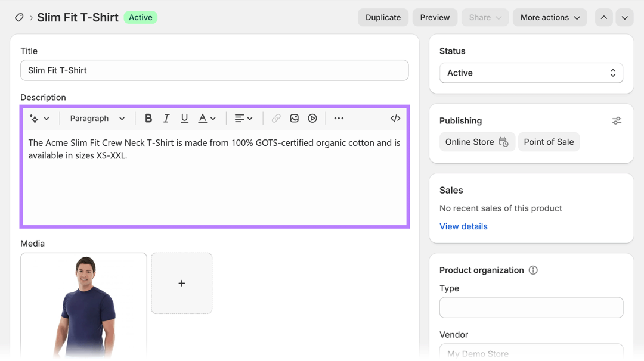Click the insert link icon
Screen dimensions: 644x361
[x=276, y=119]
